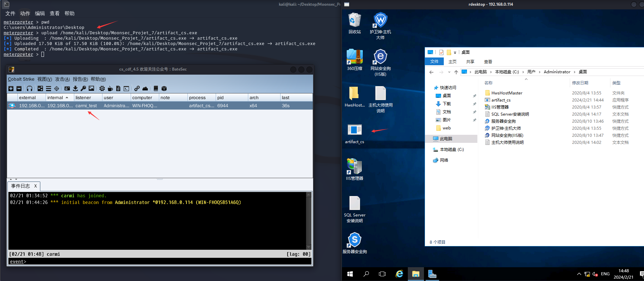The width and height of the screenshot is (644, 281).
Task: Open listeners via the headphones icon
Action: pos(30,89)
